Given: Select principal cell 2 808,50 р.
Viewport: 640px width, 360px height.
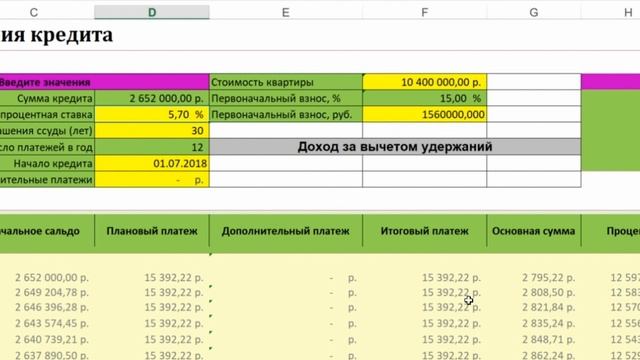Looking at the screenshot, I should click(548, 292).
